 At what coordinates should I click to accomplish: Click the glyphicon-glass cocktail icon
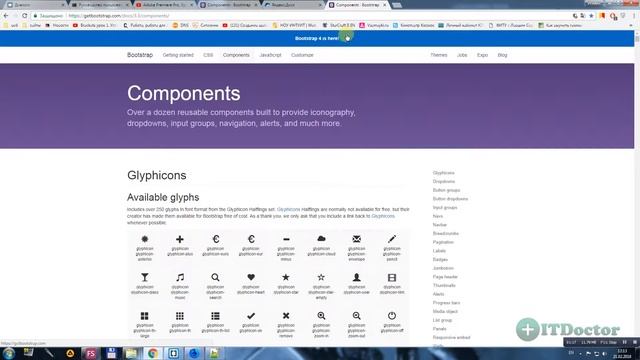point(144,278)
